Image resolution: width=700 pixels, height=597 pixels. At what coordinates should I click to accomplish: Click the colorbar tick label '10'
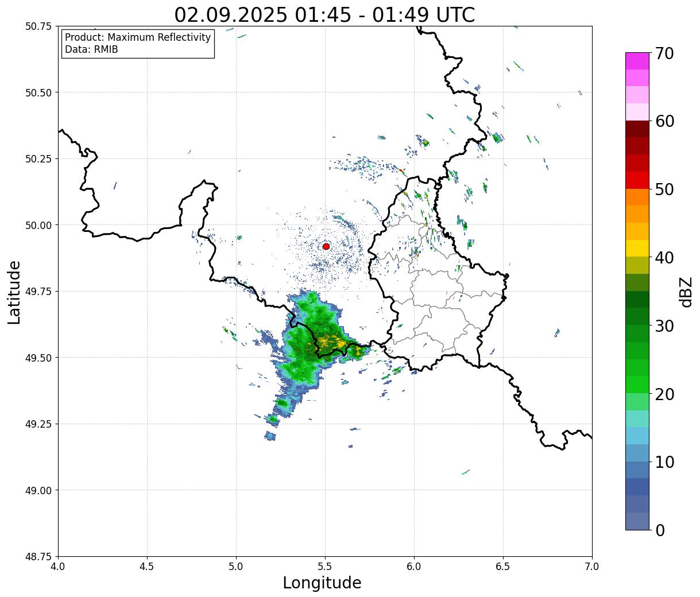664,462
